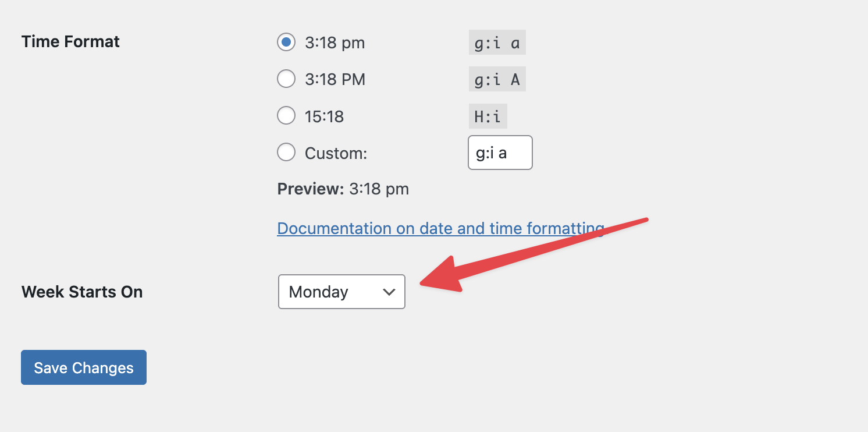Click the Preview time text
Image resolution: width=868 pixels, height=432 pixels.
379,189
